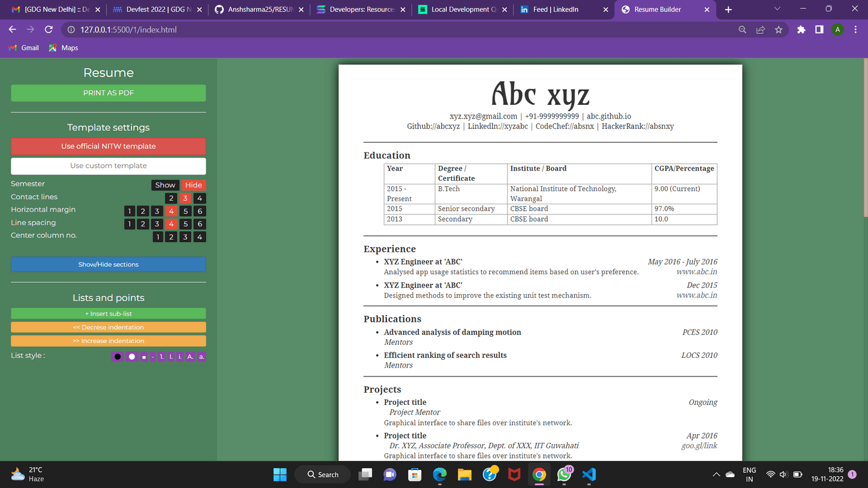
Task: Select the small square list style
Action: [144, 357]
